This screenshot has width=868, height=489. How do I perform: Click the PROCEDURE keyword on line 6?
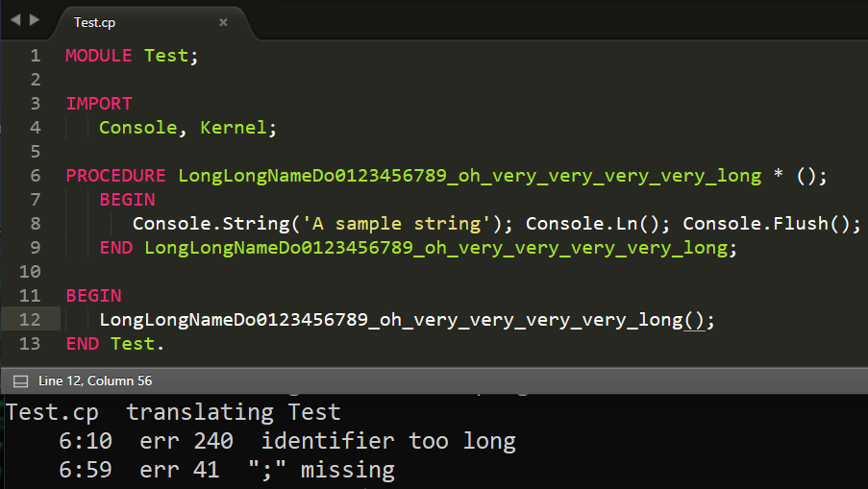[115, 176]
